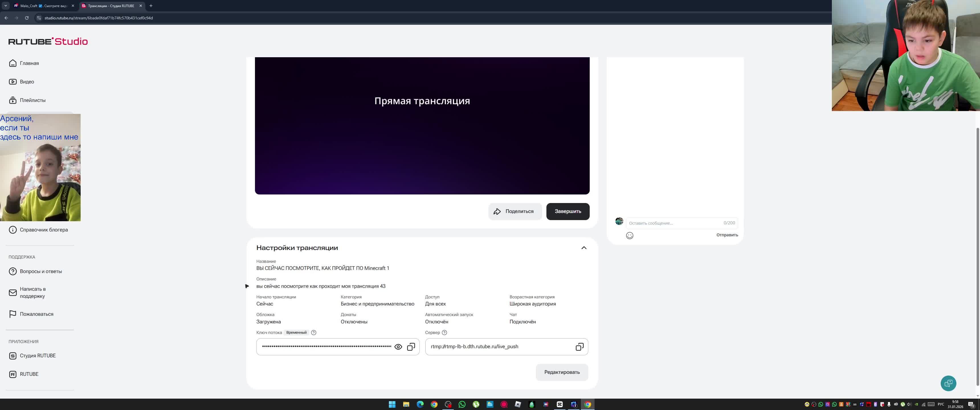Click the stream key help question icon
This screenshot has width=980, height=410.
313,332
